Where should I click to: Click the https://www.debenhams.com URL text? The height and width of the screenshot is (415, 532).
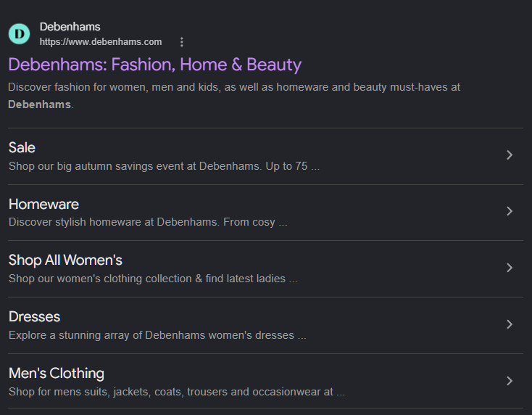101,42
